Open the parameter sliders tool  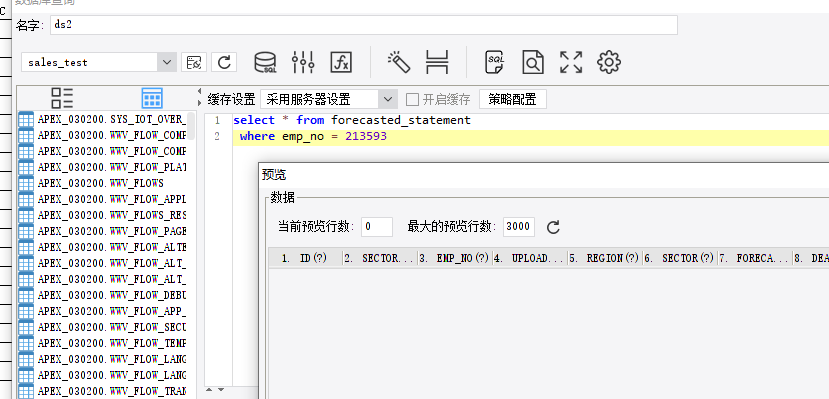pos(303,62)
